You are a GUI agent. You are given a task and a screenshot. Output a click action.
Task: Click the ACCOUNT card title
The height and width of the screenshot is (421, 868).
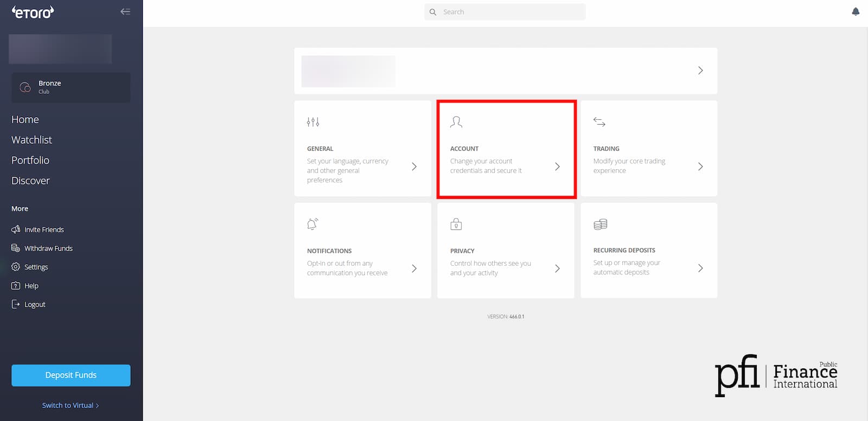click(464, 149)
